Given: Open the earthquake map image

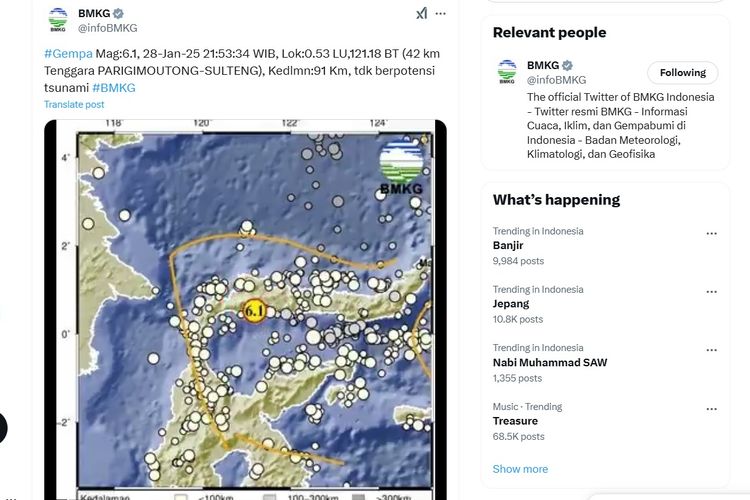Looking at the screenshot, I should [245, 310].
